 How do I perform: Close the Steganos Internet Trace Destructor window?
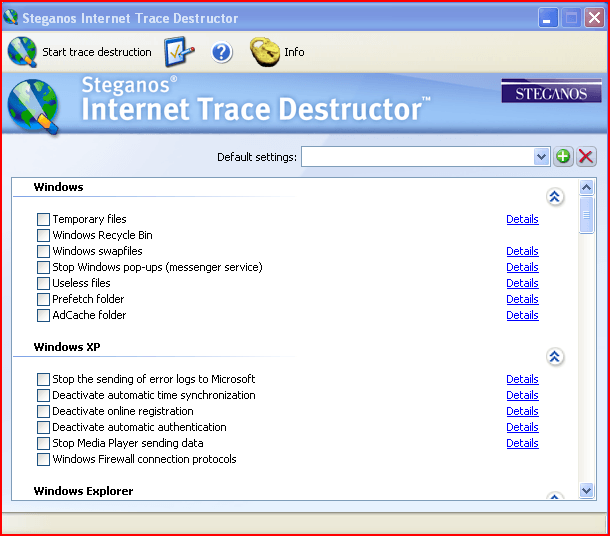click(594, 18)
